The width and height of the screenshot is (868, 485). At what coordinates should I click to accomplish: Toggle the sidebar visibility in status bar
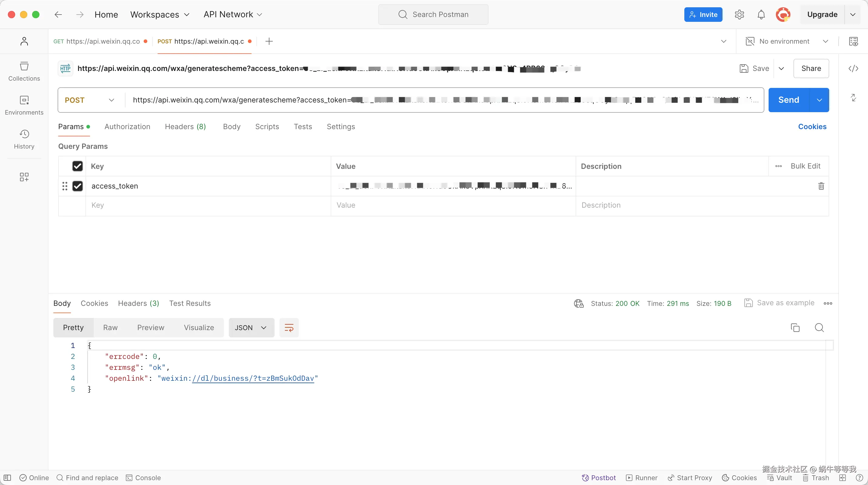pos(7,478)
